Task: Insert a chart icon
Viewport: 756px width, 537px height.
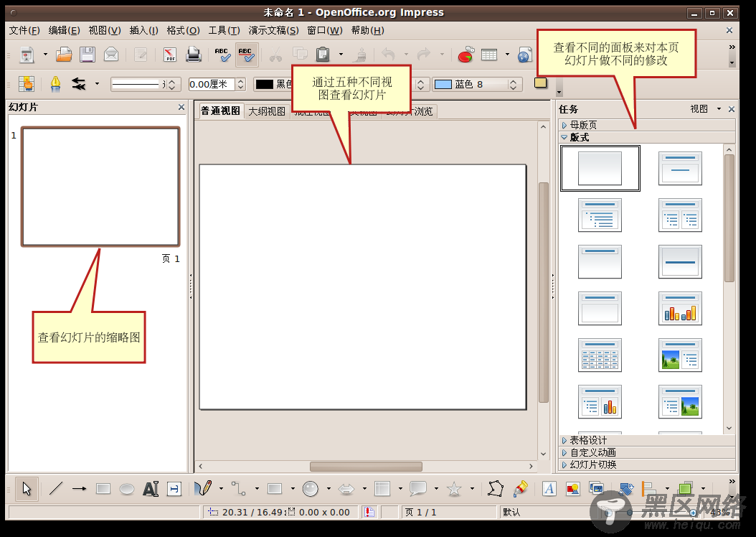Action: coord(466,55)
